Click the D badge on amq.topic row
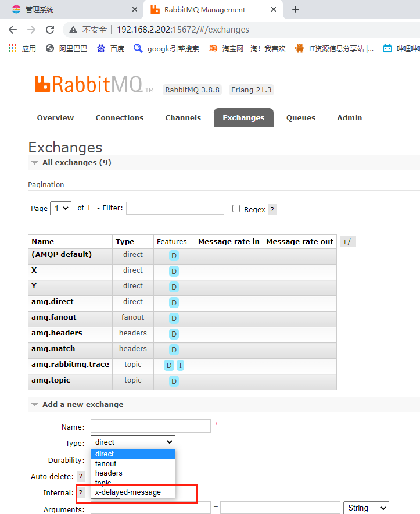Screen dimensions: 420x514 click(174, 381)
